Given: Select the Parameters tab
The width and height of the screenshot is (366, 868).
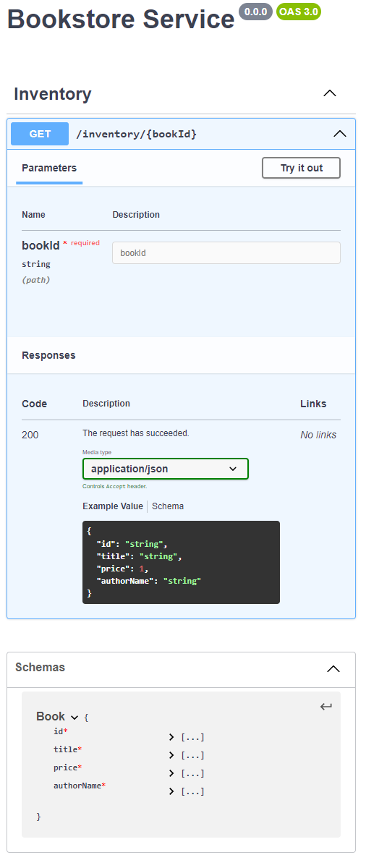Looking at the screenshot, I should click(49, 168).
